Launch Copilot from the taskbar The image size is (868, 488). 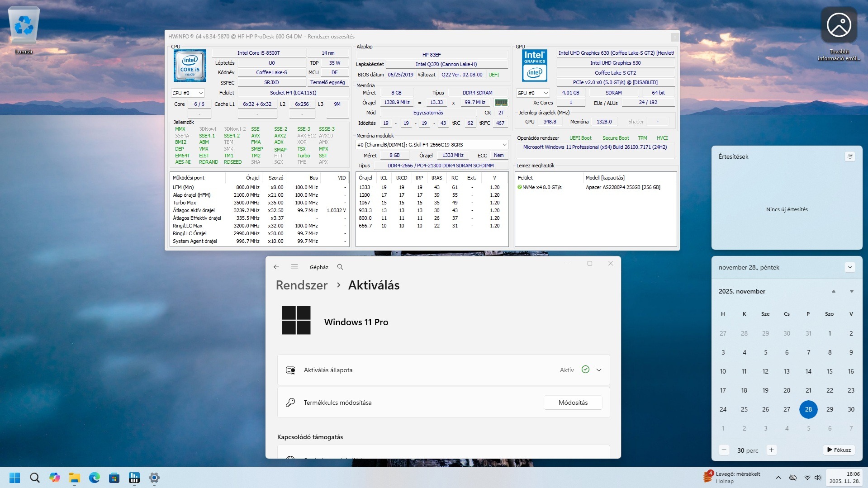pyautogui.click(x=55, y=478)
